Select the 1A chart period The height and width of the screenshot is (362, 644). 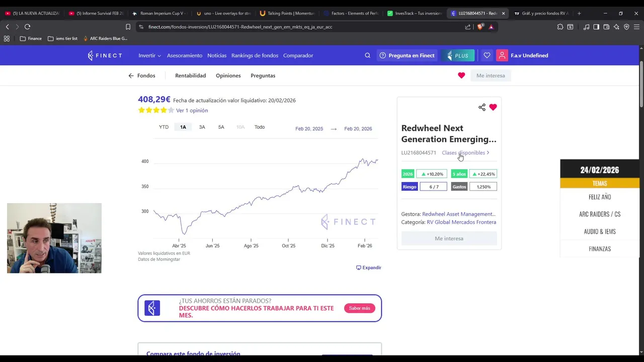183,127
